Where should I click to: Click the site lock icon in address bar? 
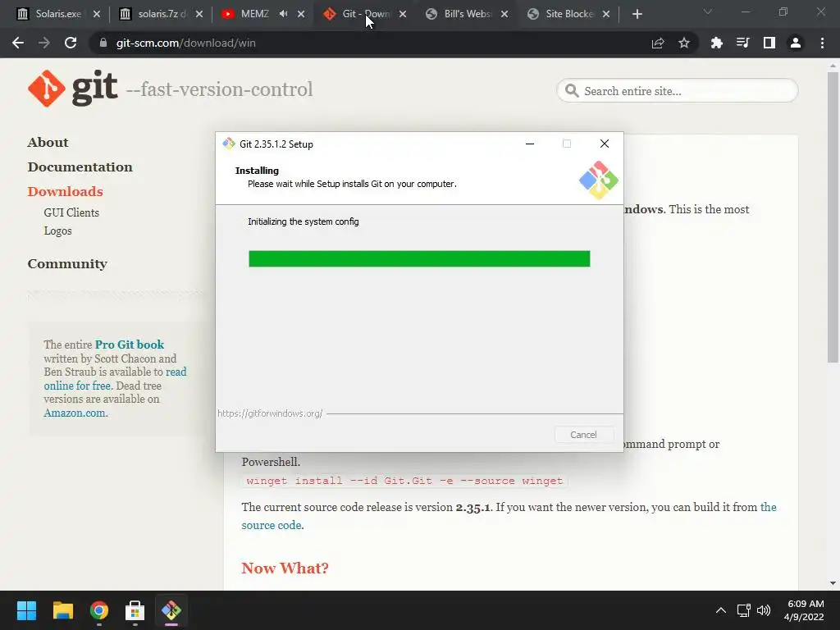pyautogui.click(x=103, y=43)
